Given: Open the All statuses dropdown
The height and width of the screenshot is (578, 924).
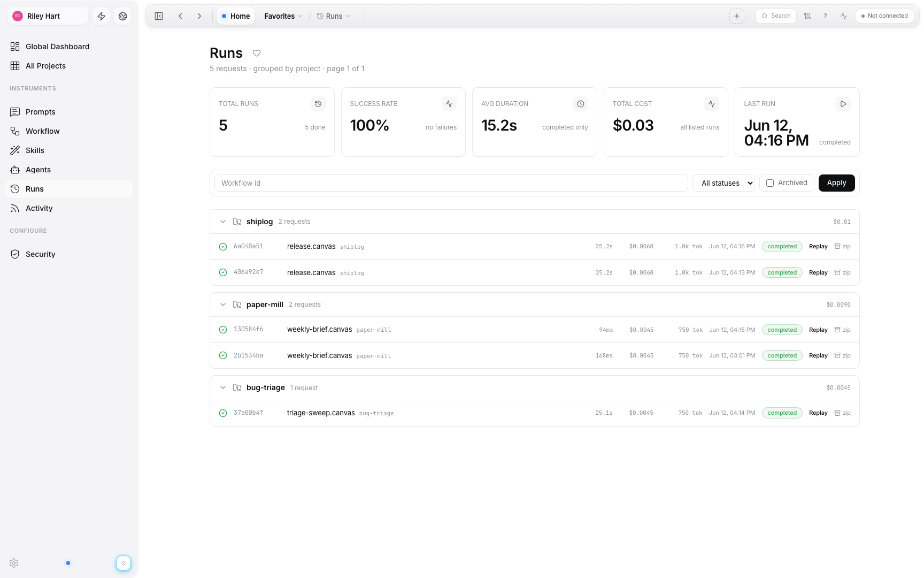Looking at the screenshot, I should point(724,183).
